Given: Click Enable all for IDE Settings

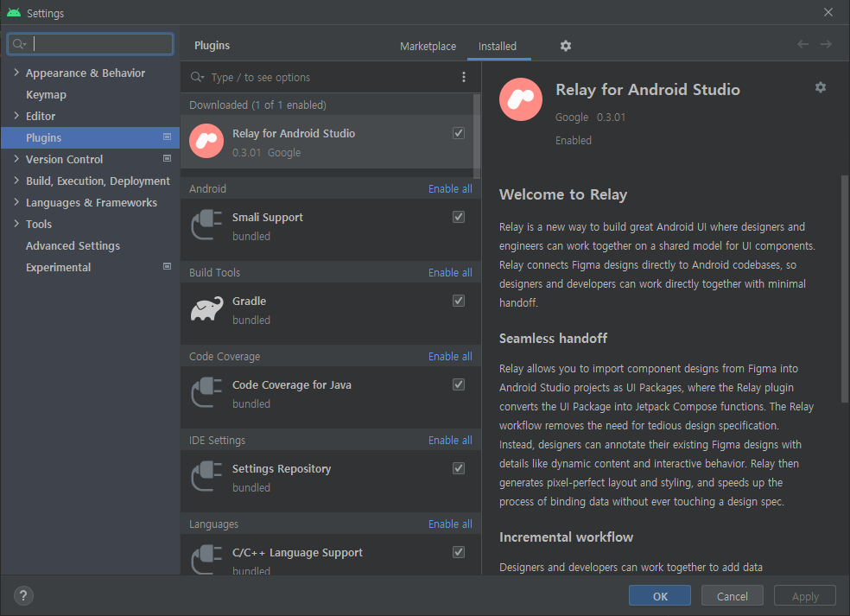Looking at the screenshot, I should pyautogui.click(x=450, y=441).
